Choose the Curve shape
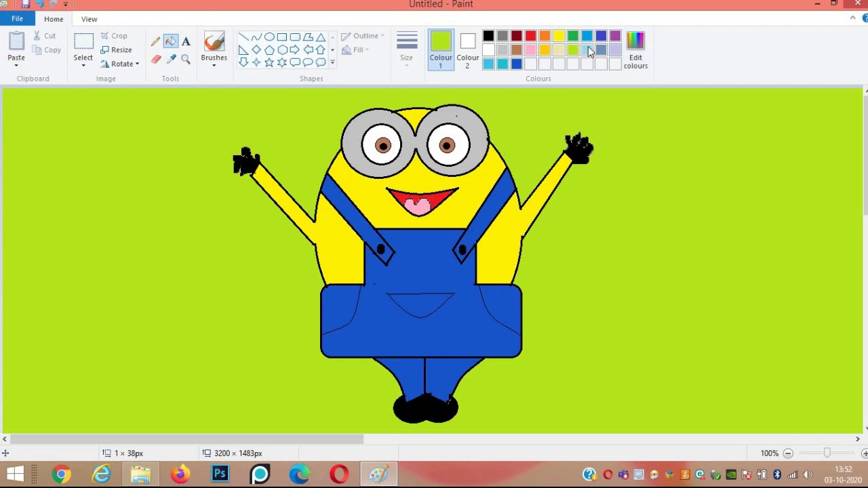Image resolution: width=868 pixels, height=488 pixels. 256,37
